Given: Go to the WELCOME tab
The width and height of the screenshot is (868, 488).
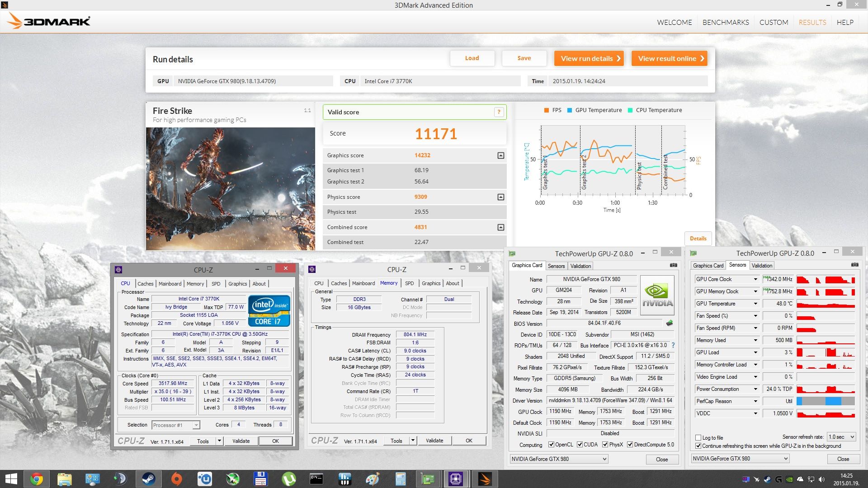Looking at the screenshot, I should 675,22.
